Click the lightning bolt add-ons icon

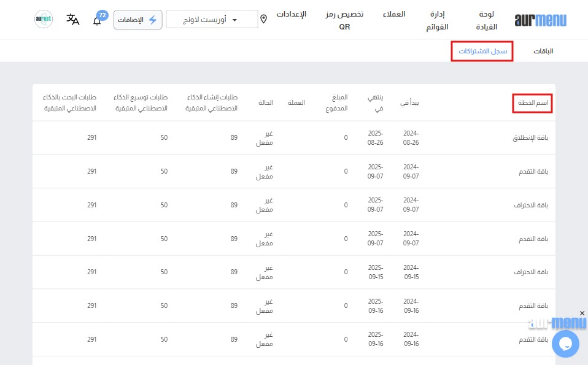point(153,20)
